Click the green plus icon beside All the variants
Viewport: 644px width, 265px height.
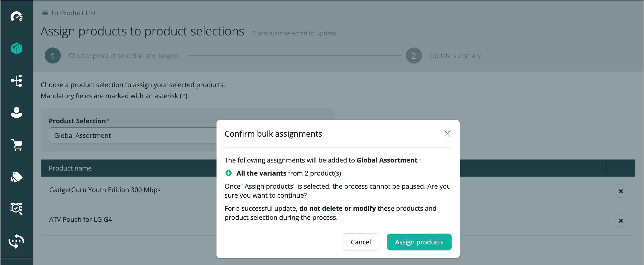point(229,173)
